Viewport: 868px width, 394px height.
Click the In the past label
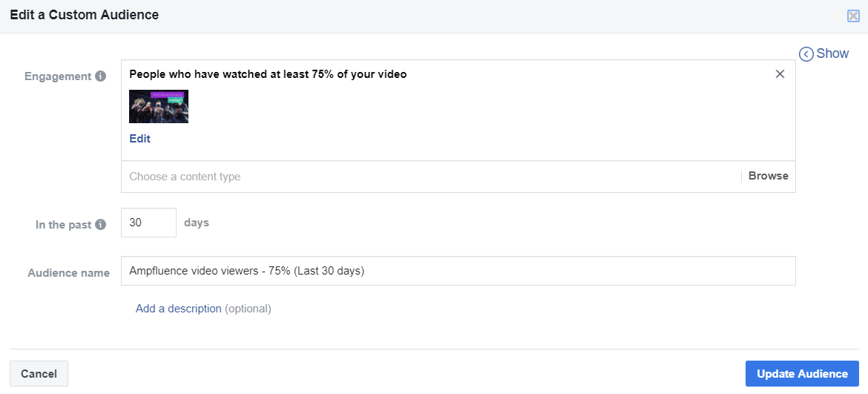(63, 225)
